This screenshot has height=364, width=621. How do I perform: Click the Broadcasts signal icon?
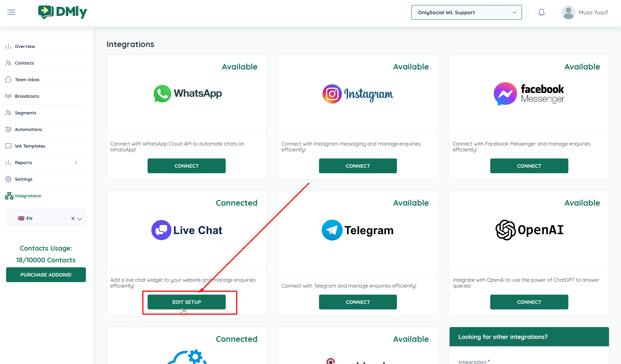(x=8, y=96)
